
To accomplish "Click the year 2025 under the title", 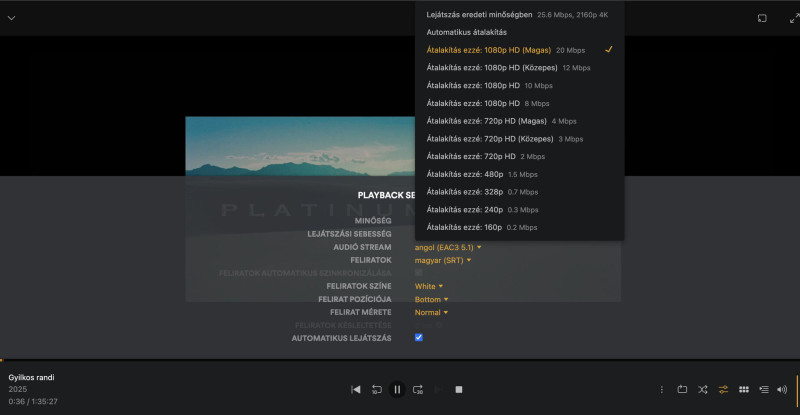I will (x=17, y=389).
